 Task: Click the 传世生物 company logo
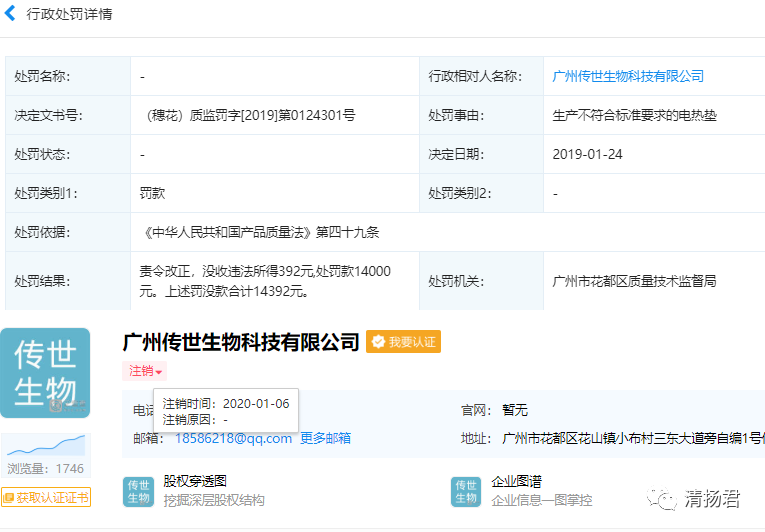pyautogui.click(x=45, y=373)
